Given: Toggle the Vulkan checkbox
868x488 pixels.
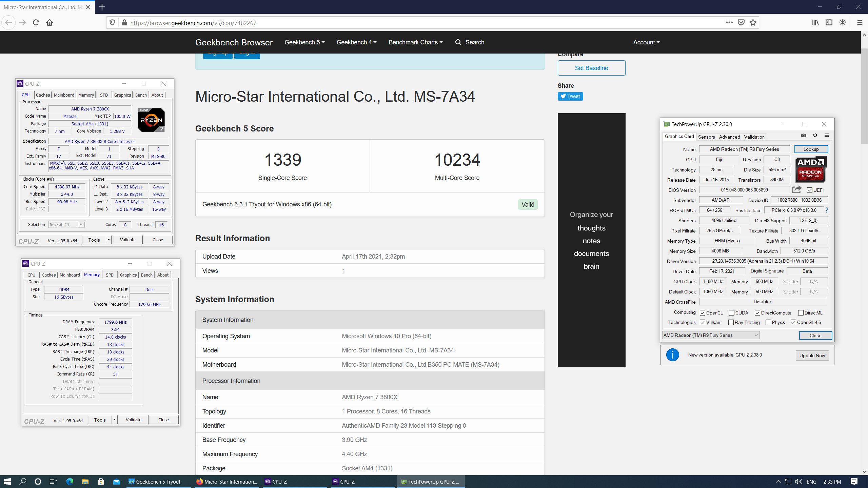Looking at the screenshot, I should 703,322.
